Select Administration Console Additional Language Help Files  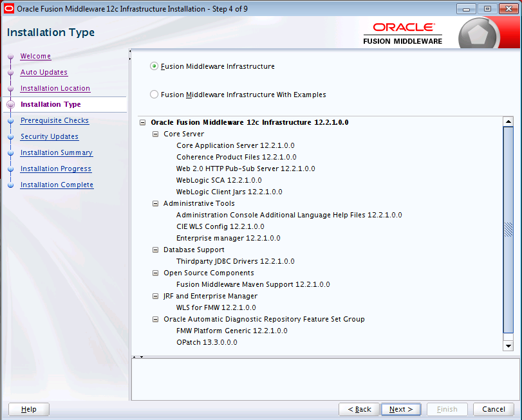pos(289,215)
